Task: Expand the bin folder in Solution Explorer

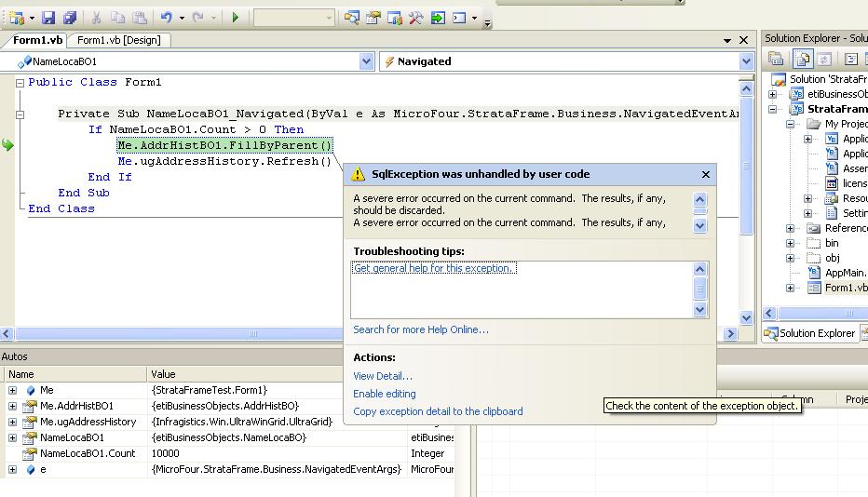Action: click(x=790, y=244)
